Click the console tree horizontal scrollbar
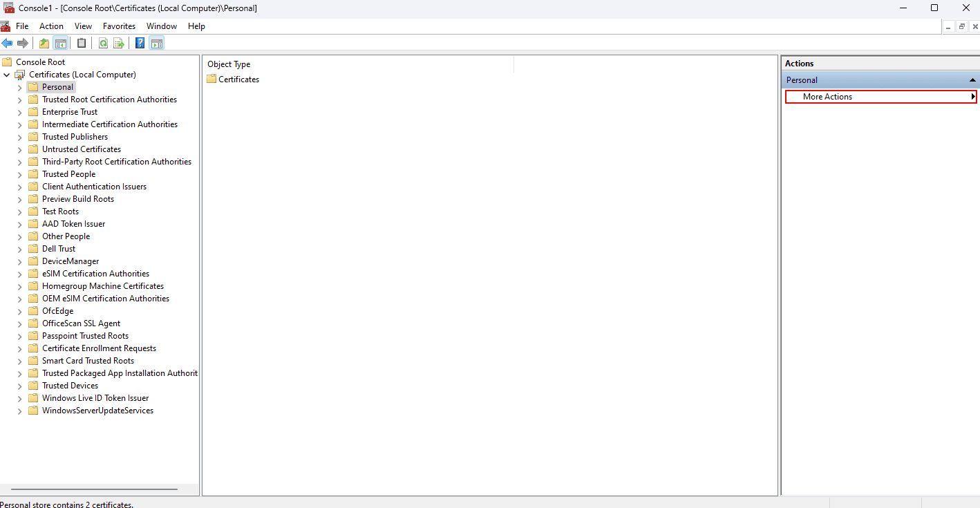 (95, 489)
